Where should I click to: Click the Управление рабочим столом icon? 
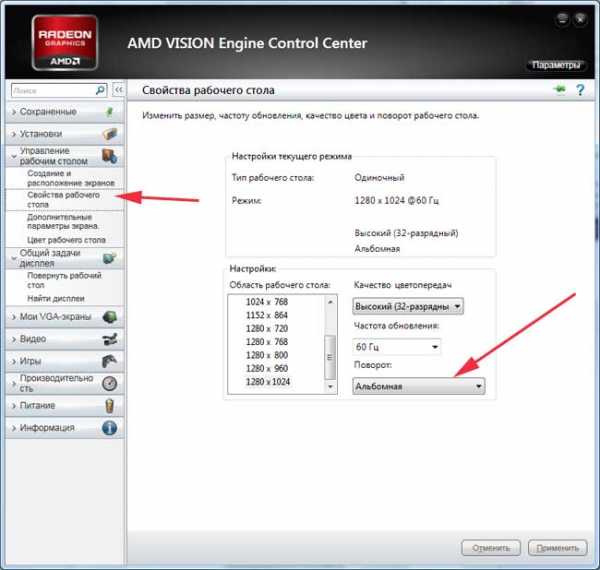pos(110,156)
